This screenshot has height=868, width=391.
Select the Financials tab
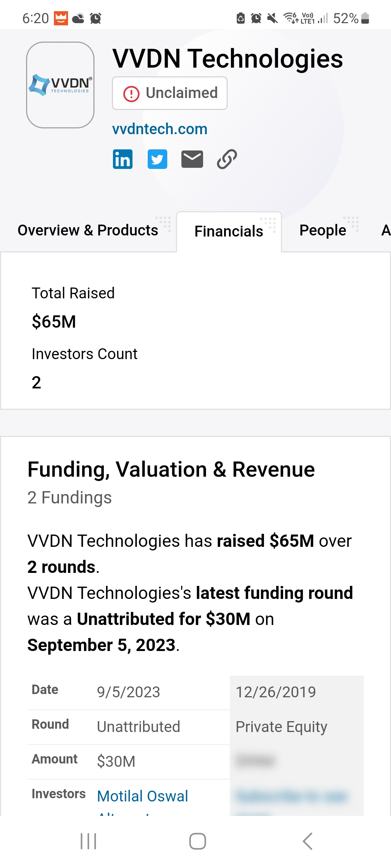coord(229,231)
